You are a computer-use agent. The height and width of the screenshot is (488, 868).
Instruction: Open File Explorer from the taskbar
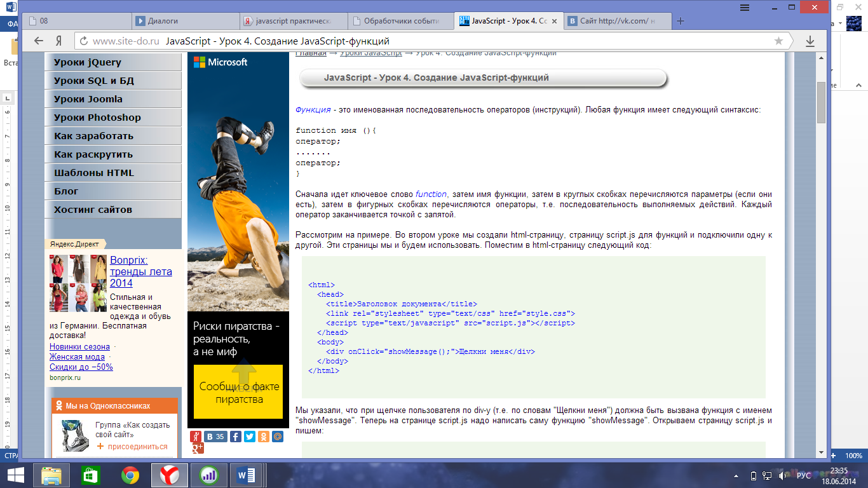[52, 475]
